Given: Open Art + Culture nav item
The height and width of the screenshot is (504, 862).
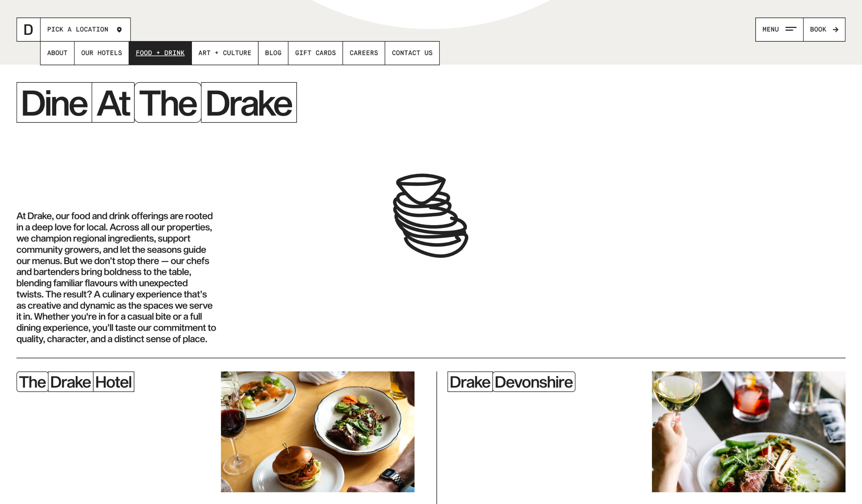Looking at the screenshot, I should [x=225, y=53].
